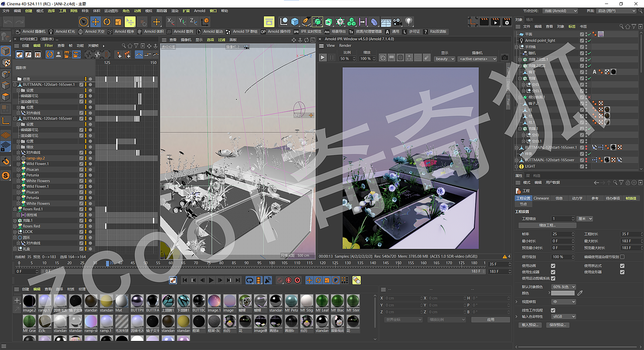Activate the Rotate tool
644x350 pixels.
tap(107, 22)
